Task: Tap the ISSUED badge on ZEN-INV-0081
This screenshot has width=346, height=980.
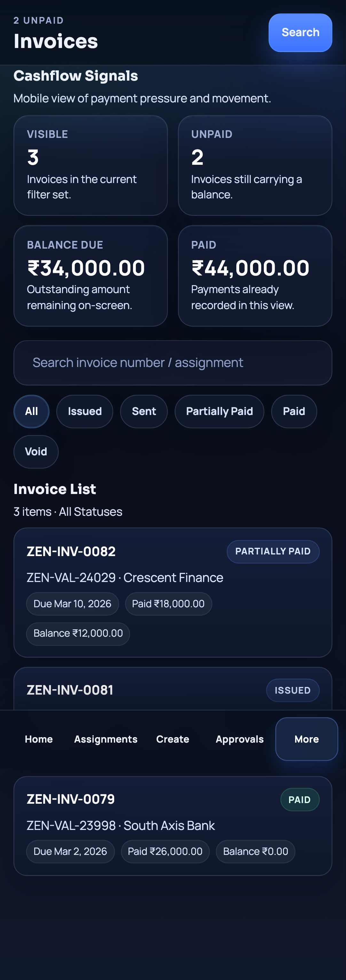Action: pos(292,690)
